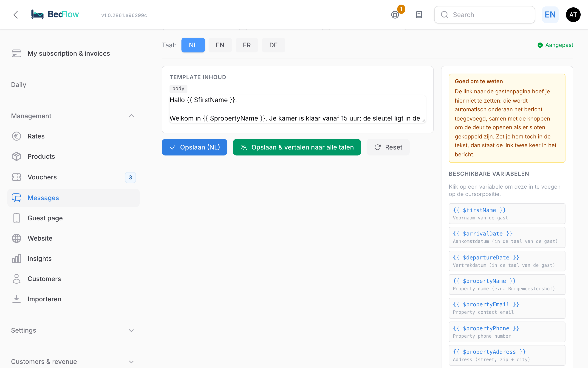Click the Messages chat bubble icon

pyautogui.click(x=17, y=198)
